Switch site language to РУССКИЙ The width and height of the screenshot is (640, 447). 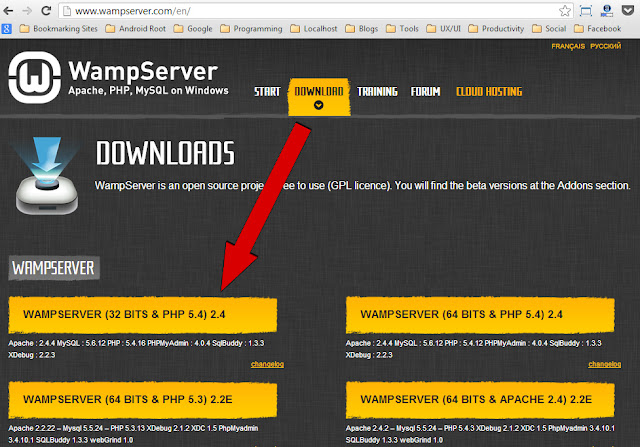(606, 46)
